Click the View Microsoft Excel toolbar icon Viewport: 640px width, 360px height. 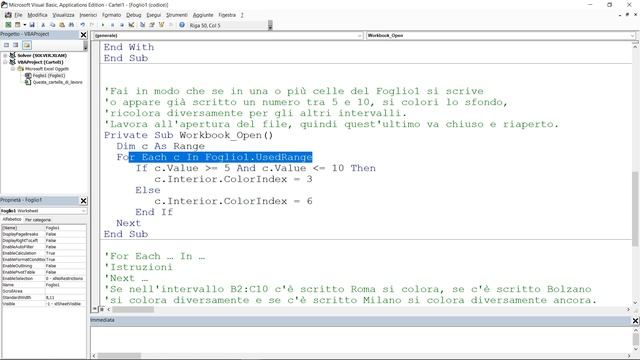[8, 25]
